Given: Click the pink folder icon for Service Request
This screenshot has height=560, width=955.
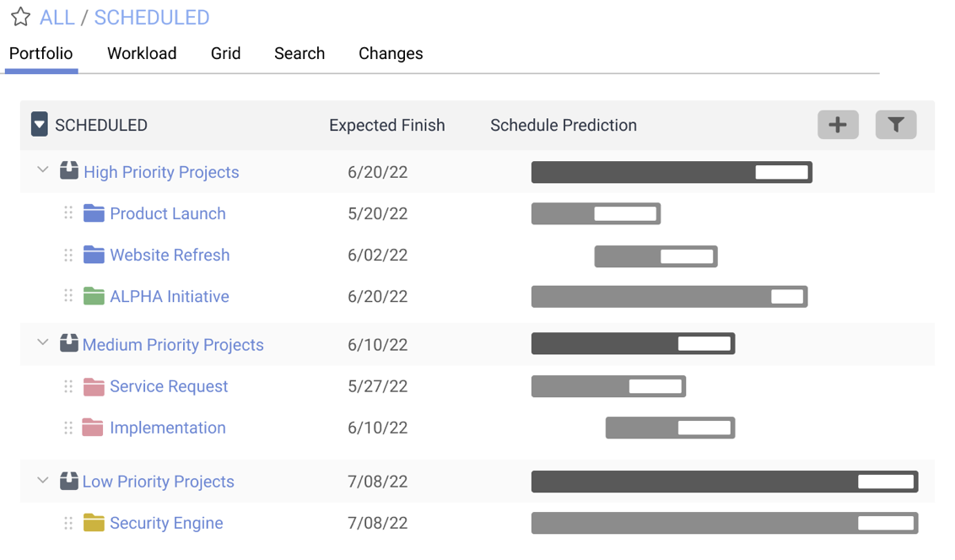Looking at the screenshot, I should point(94,386).
